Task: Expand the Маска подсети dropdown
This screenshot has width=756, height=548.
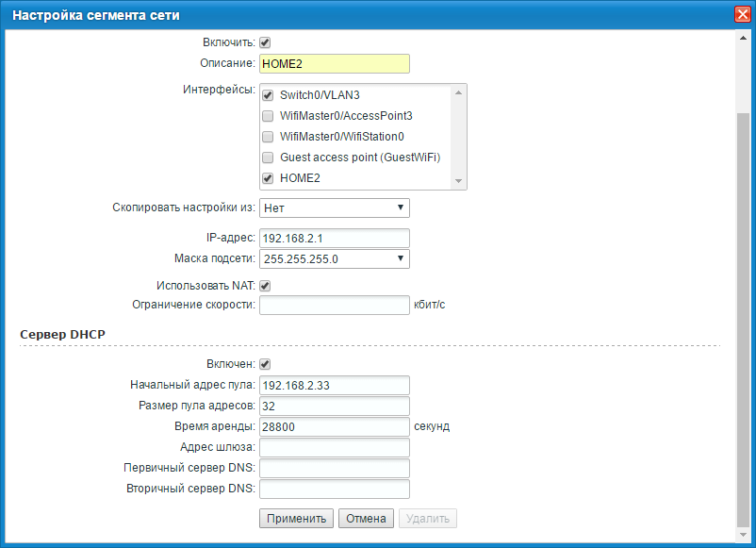Action: (x=334, y=258)
